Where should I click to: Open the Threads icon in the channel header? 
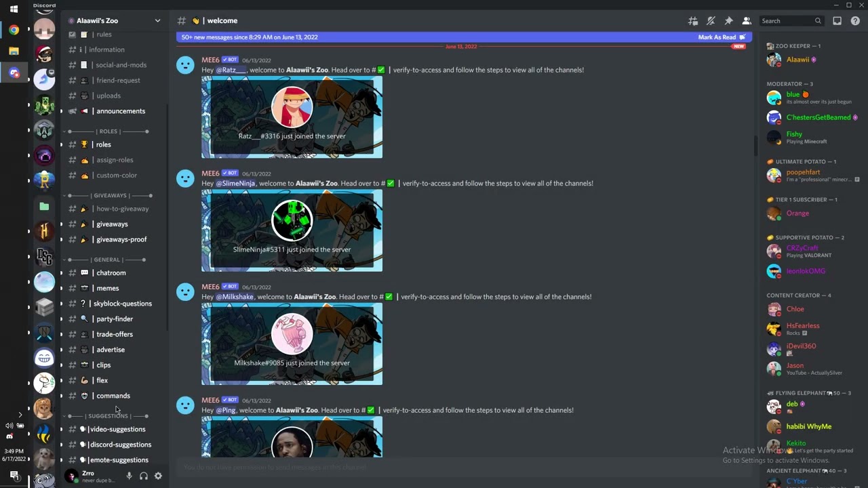(692, 21)
